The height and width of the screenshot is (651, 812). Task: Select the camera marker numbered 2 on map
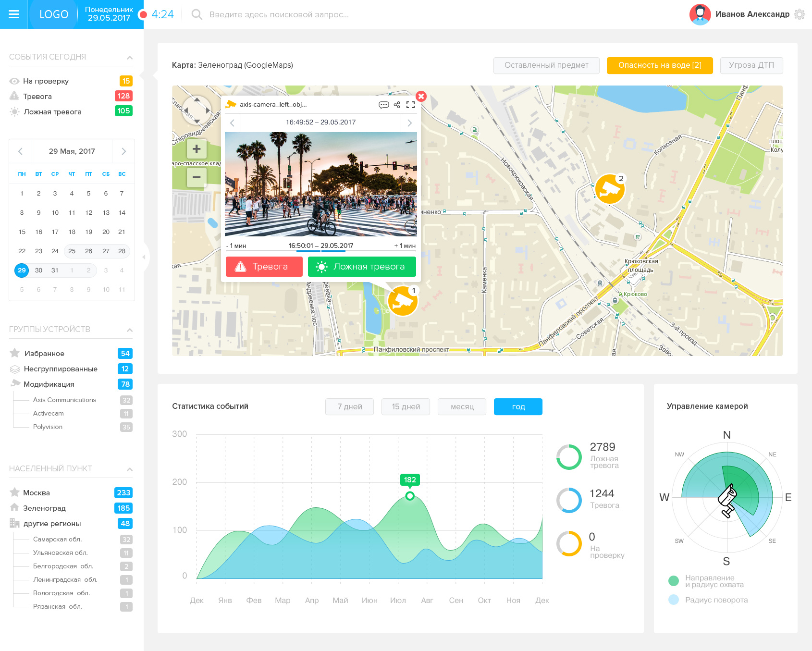click(x=610, y=189)
